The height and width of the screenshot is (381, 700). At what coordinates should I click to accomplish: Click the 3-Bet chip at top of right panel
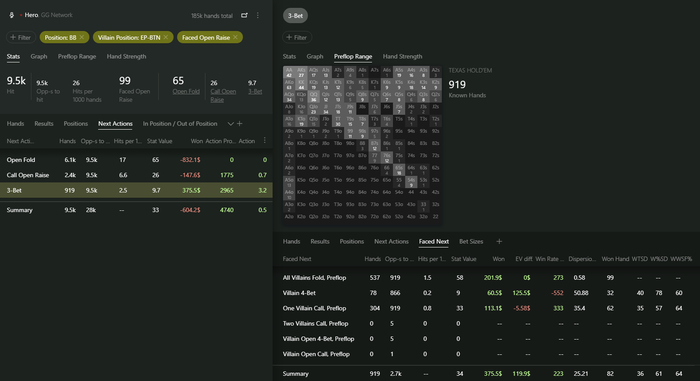click(295, 16)
